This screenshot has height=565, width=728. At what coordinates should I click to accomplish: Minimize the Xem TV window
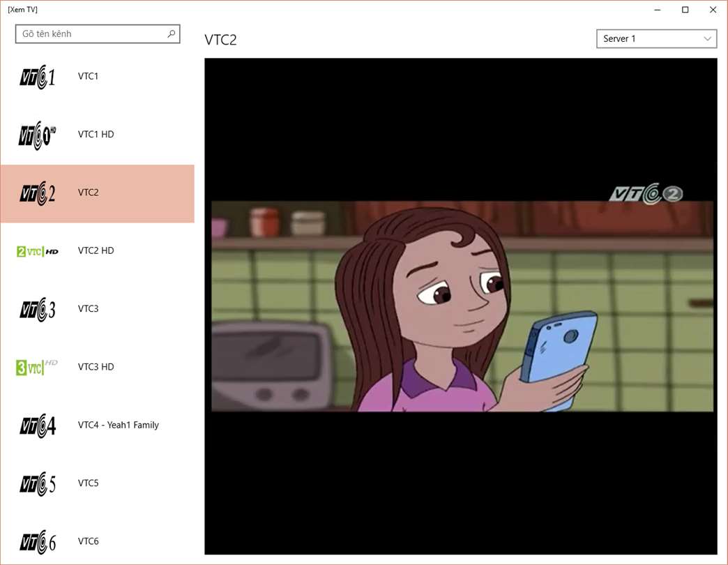coord(658,10)
